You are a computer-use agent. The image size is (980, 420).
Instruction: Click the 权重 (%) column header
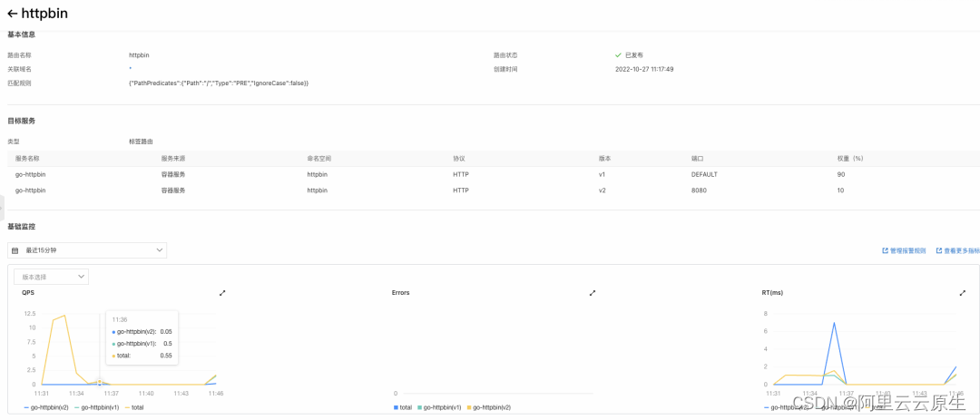[850, 159]
